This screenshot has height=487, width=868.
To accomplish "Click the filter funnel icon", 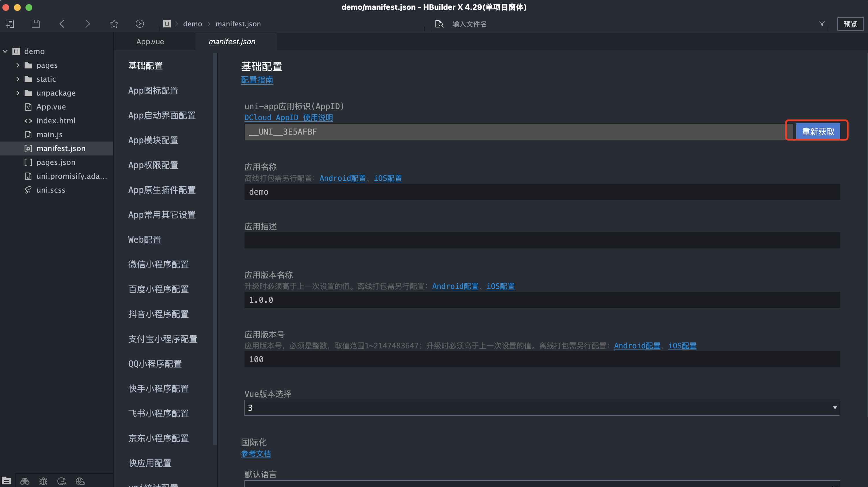I will (822, 24).
